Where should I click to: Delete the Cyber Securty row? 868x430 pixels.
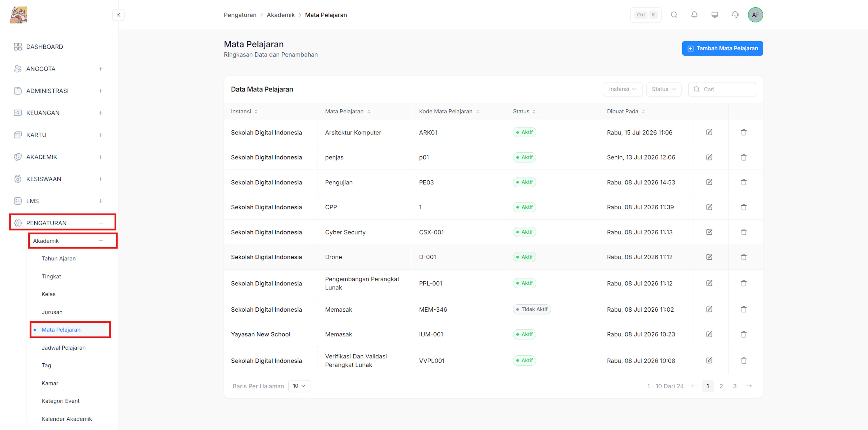point(744,232)
